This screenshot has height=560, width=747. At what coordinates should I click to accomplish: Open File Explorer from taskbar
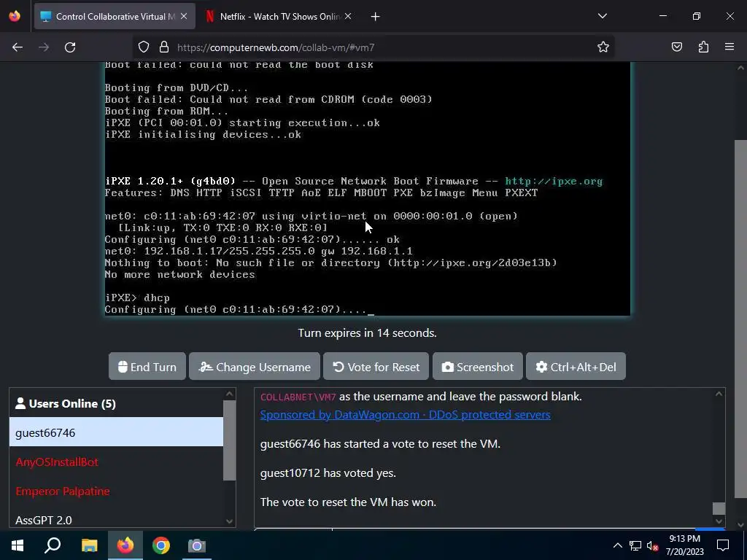tap(89, 545)
